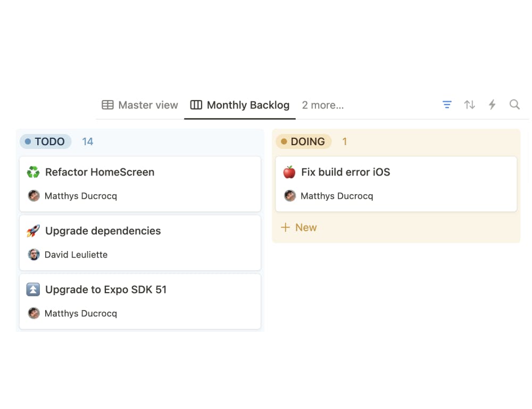Click the TODO column count 14

[88, 141]
